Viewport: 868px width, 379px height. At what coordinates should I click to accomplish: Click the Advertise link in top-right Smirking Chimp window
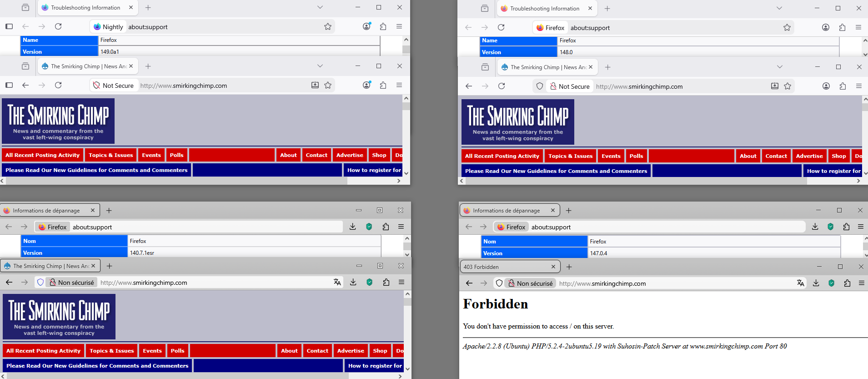pyautogui.click(x=809, y=156)
